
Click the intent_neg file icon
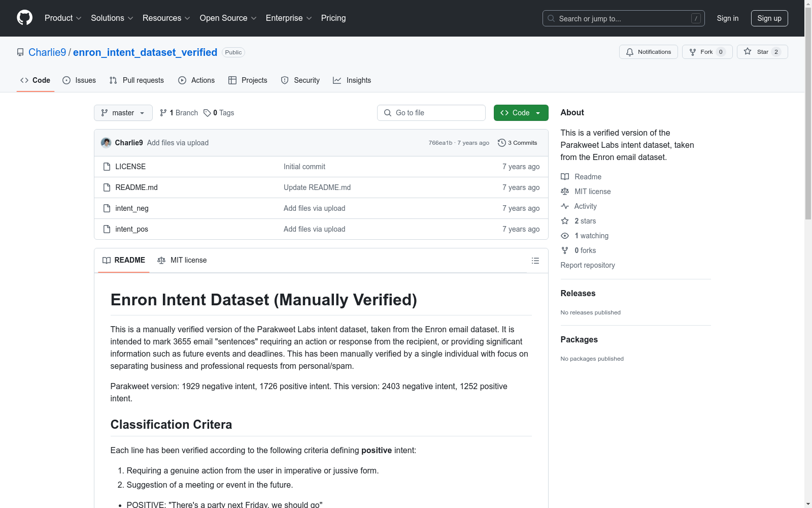(x=107, y=208)
